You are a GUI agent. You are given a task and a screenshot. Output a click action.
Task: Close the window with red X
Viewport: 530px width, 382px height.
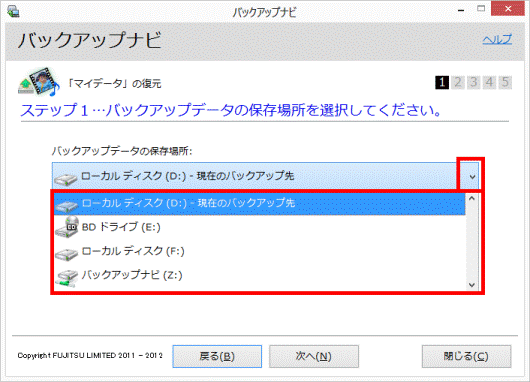508,8
